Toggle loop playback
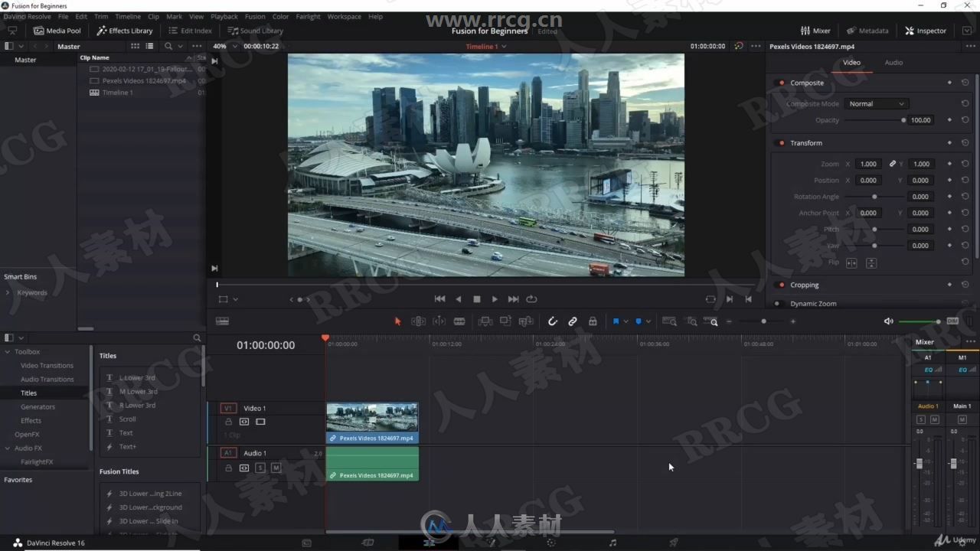The width and height of the screenshot is (980, 551). coord(531,299)
